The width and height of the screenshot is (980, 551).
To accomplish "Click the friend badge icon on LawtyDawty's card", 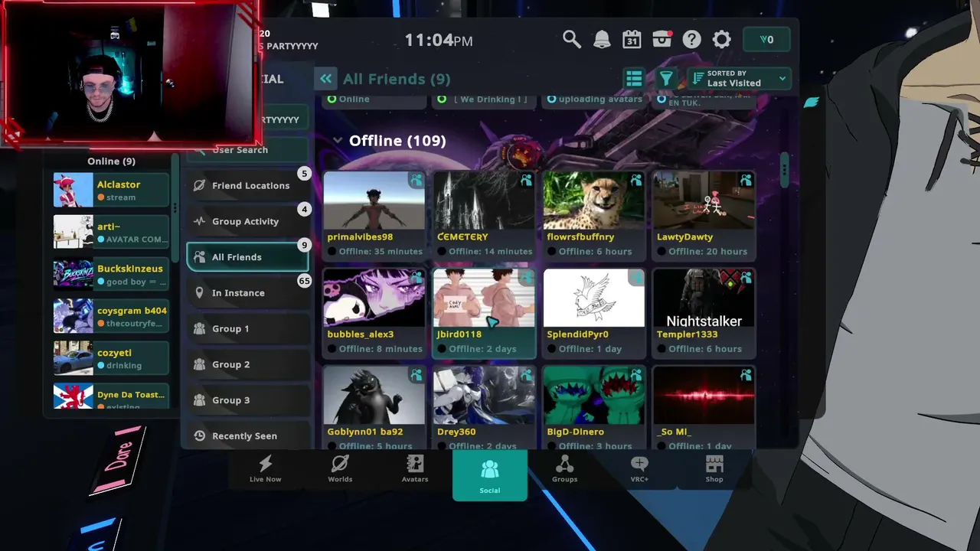I will 746,181.
